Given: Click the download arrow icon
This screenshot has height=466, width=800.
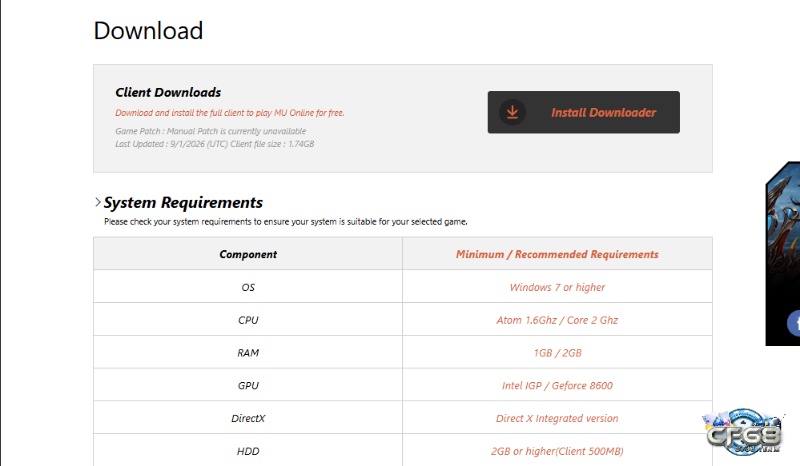Looking at the screenshot, I should pos(512,112).
